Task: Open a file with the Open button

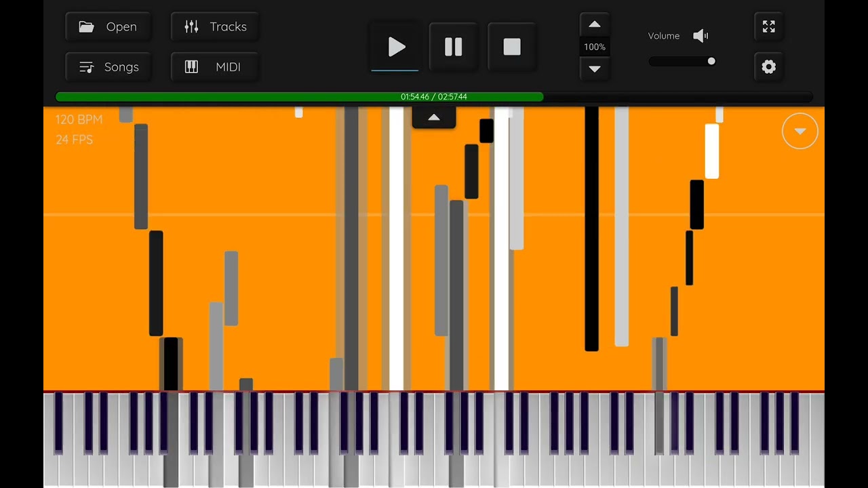Action: (108, 27)
